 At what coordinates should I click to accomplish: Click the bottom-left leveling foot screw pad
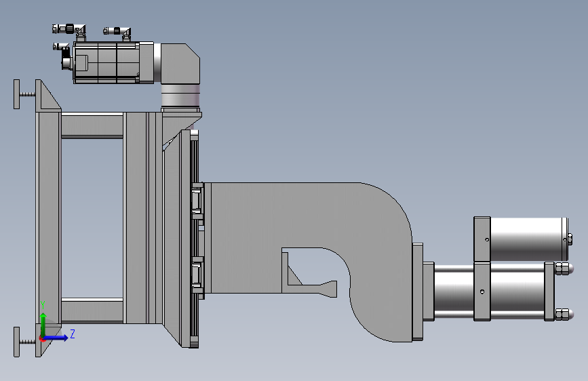pos(16,342)
